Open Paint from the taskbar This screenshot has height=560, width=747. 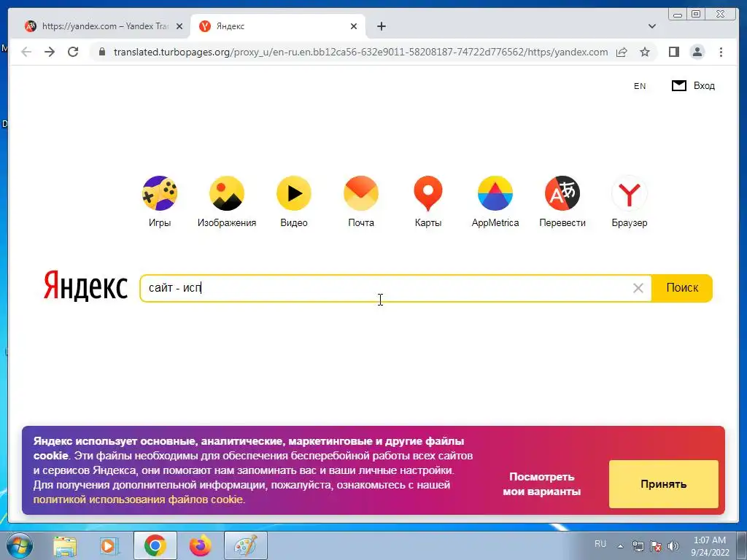tap(245, 545)
